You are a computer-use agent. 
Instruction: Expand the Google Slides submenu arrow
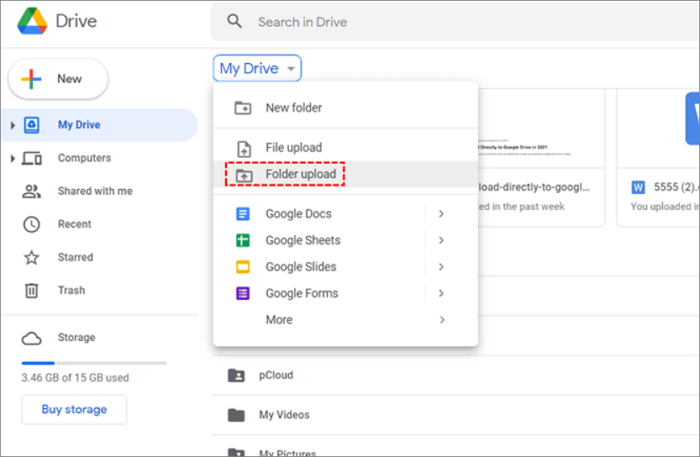coord(441,267)
